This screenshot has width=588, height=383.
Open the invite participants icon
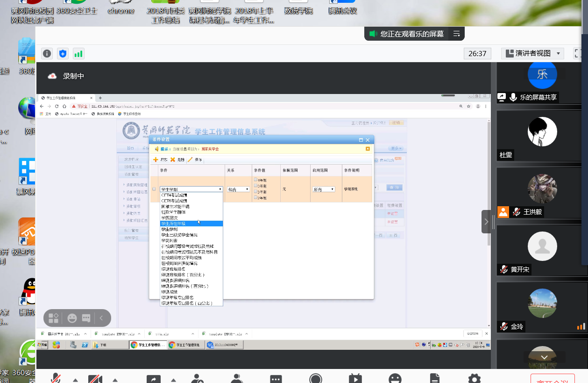pos(198,379)
